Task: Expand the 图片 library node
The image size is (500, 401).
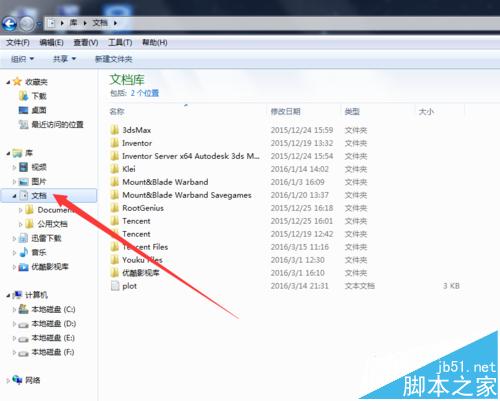Action: [14, 182]
